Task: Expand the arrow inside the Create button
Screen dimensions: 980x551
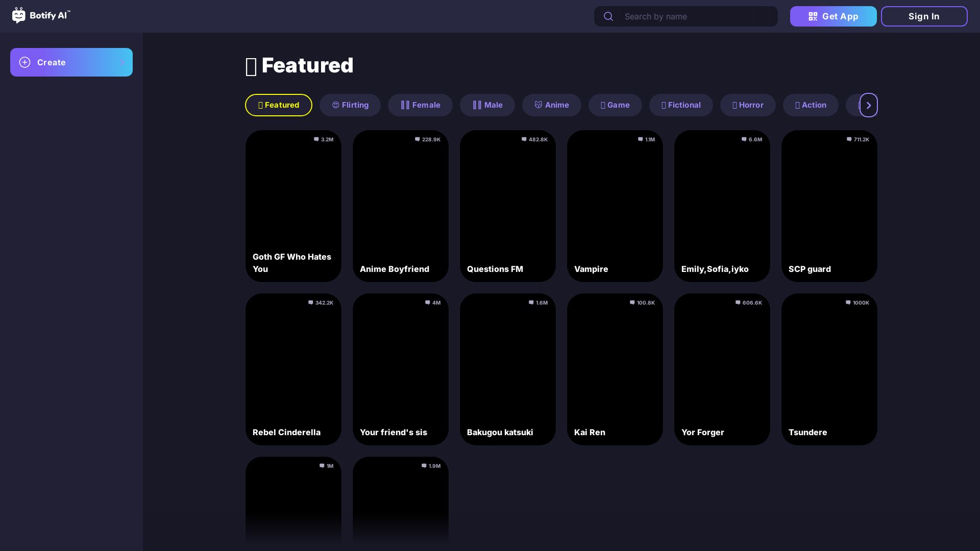Action: pos(122,62)
